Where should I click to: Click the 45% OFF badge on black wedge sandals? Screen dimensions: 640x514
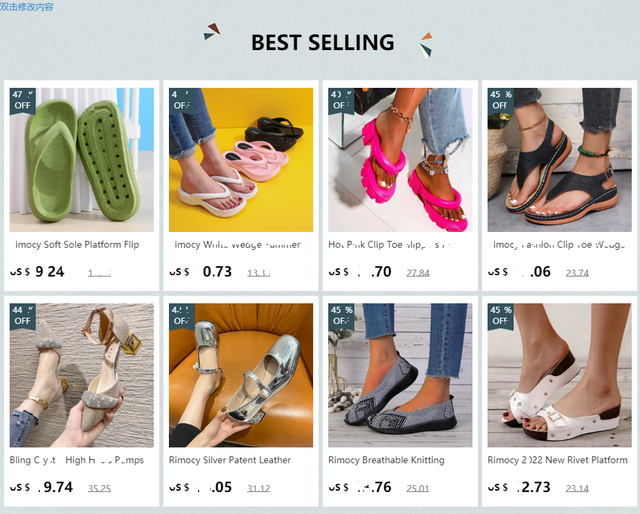pos(500,99)
